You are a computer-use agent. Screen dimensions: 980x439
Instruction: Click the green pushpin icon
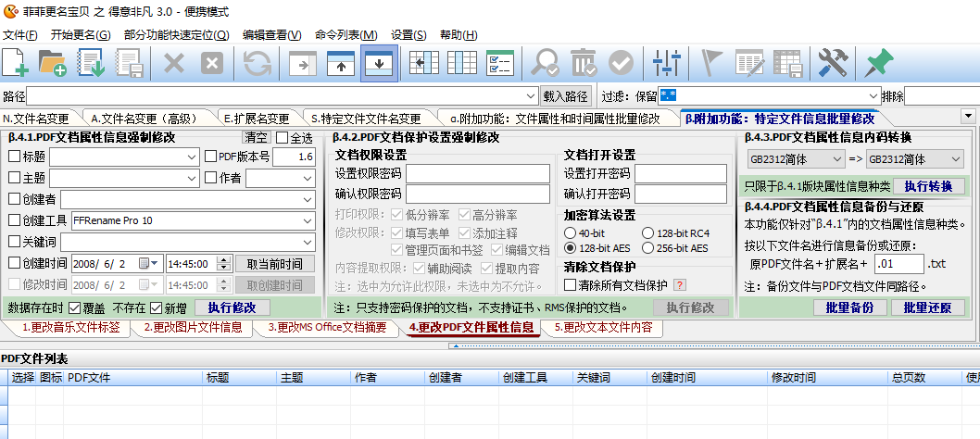pyautogui.click(x=876, y=63)
